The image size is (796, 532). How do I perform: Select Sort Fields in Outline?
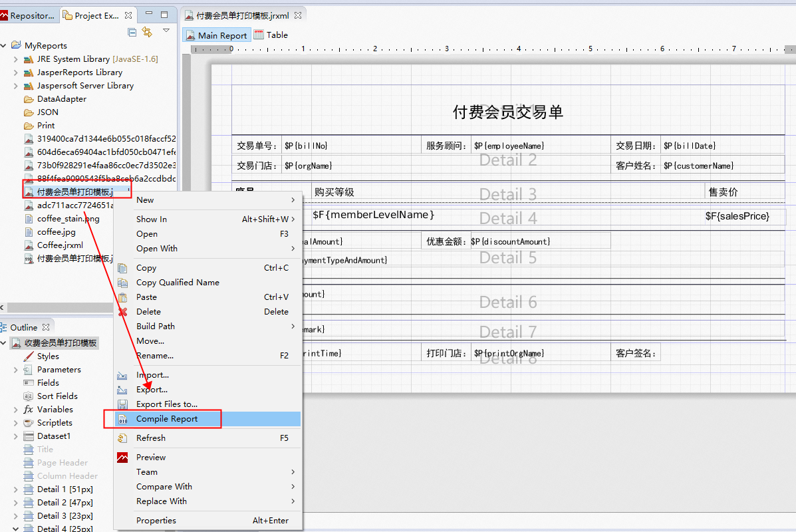(51, 396)
